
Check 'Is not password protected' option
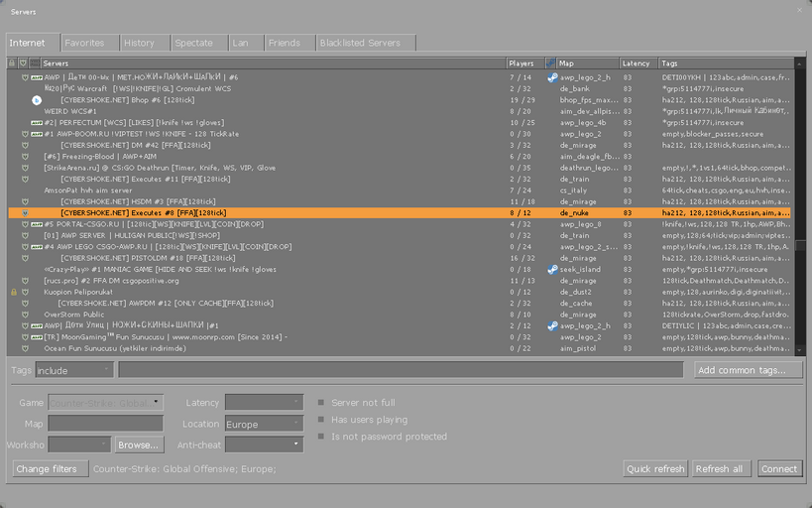pos(321,437)
